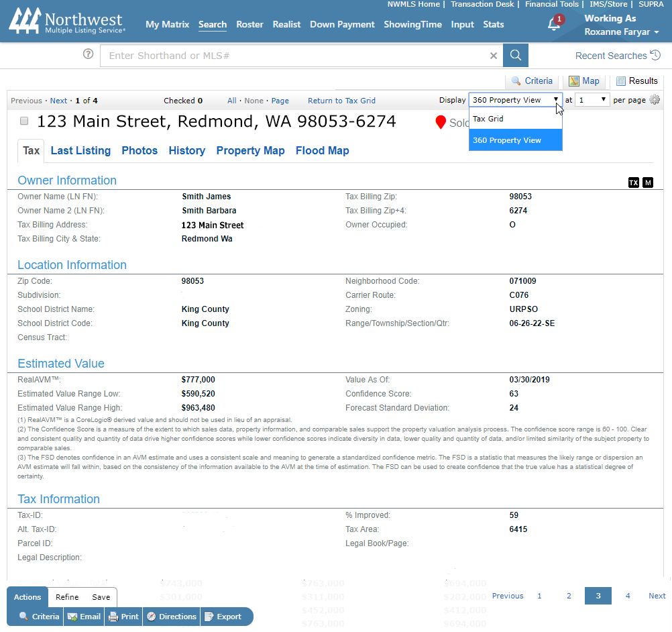Click the Print button
The height and width of the screenshot is (632, 672).
[123, 617]
